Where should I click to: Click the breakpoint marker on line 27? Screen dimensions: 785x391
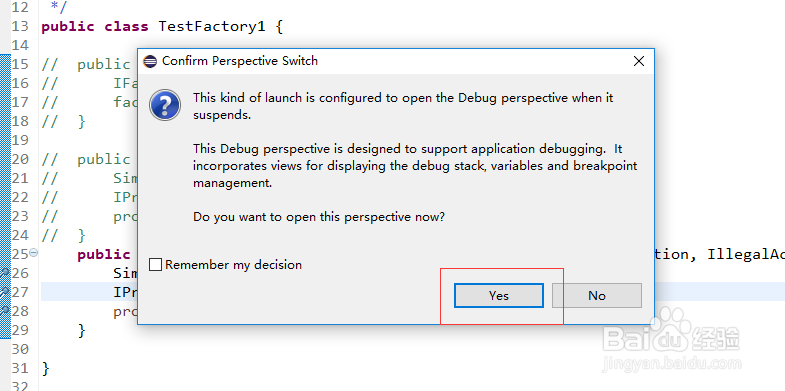click(x=4, y=292)
